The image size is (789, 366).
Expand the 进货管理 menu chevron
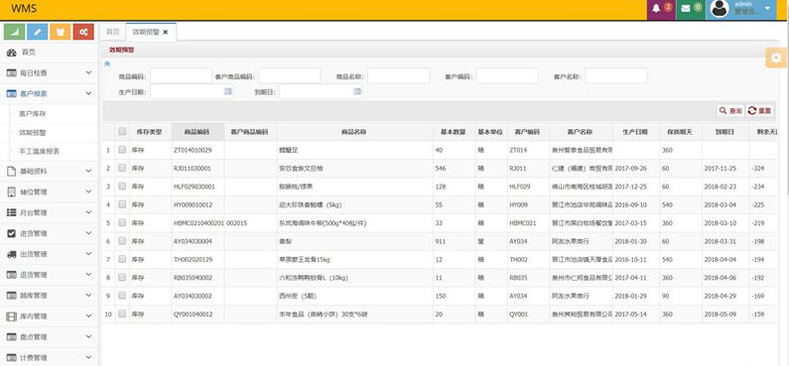89,234
